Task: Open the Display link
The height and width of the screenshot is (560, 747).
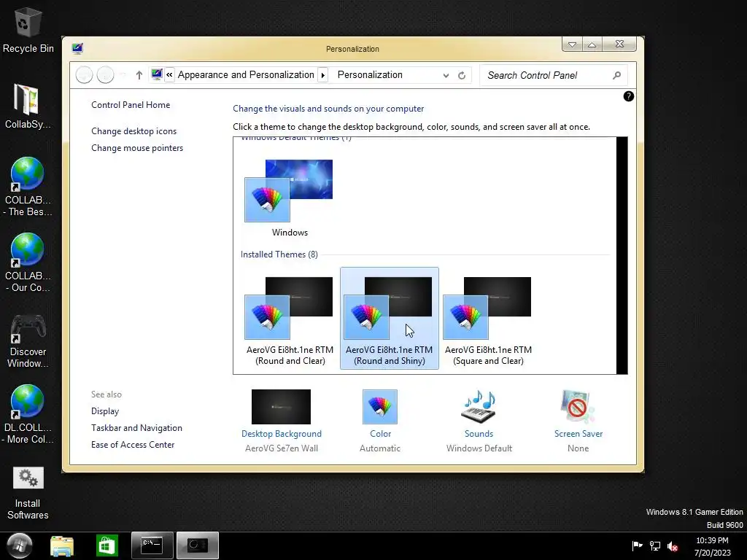Action: (x=105, y=411)
